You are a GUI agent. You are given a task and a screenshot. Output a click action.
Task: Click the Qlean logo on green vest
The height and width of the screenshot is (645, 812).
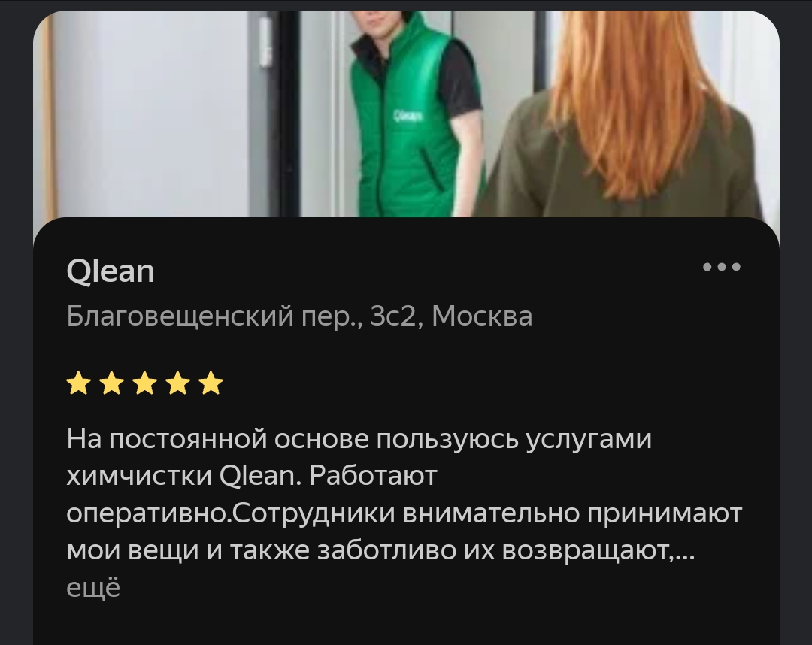point(408,116)
